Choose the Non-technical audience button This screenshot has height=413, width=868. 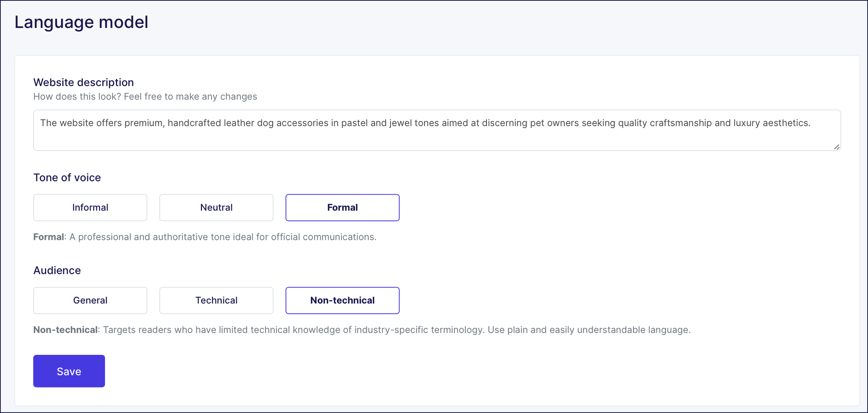pyautogui.click(x=342, y=300)
